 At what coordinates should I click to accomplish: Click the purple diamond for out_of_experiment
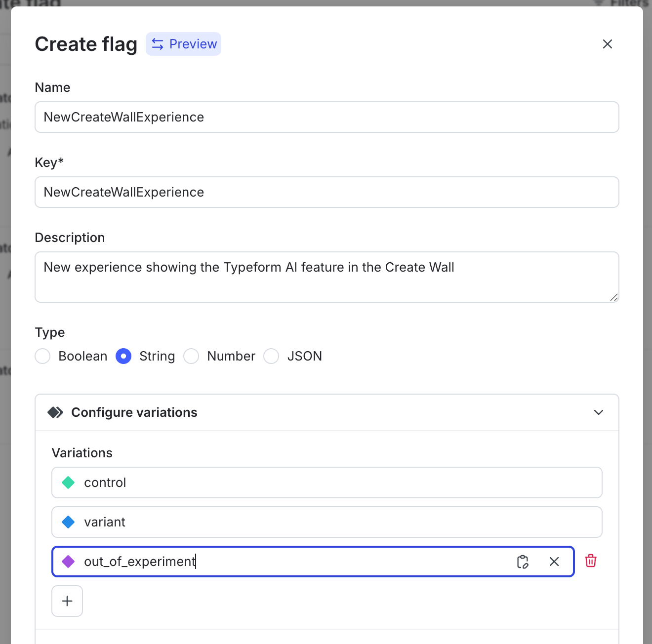click(68, 562)
